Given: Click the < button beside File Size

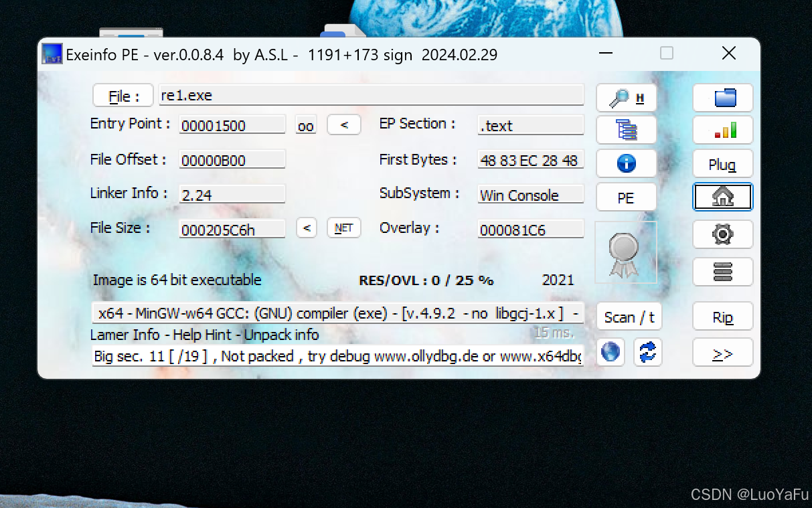Looking at the screenshot, I should tap(307, 228).
